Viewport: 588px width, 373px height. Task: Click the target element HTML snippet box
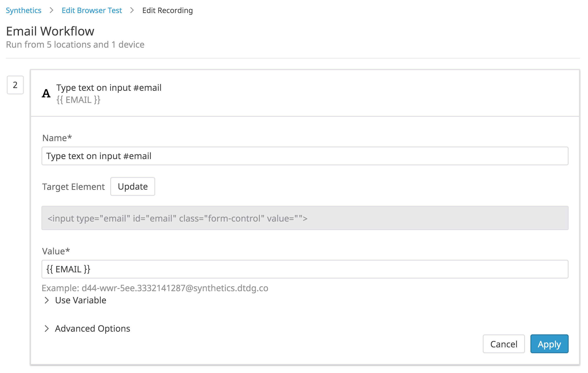(x=293, y=218)
